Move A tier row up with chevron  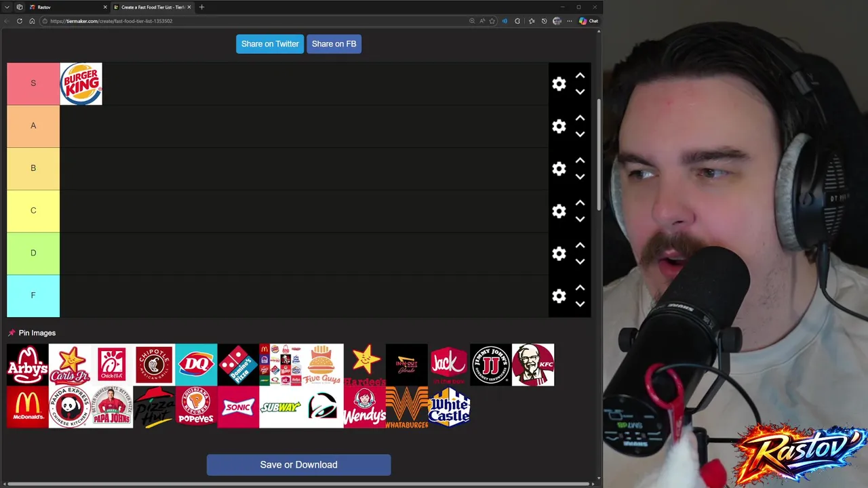[580, 118]
